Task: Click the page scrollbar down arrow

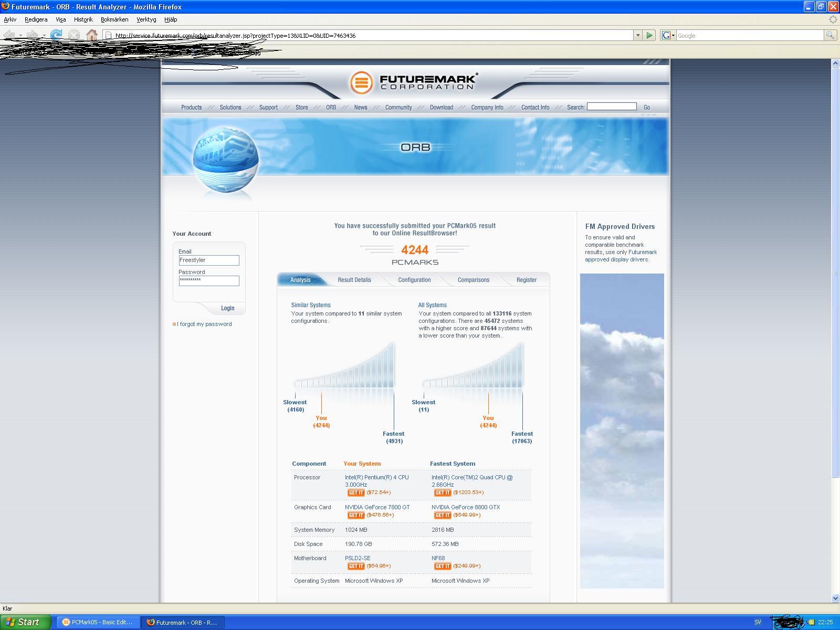Action: (835, 598)
